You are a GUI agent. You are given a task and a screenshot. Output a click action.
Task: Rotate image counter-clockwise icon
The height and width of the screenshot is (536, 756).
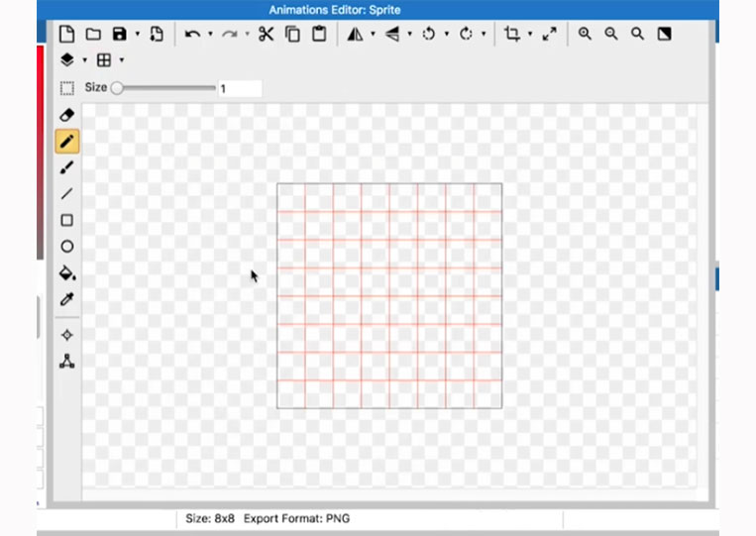pos(429,35)
